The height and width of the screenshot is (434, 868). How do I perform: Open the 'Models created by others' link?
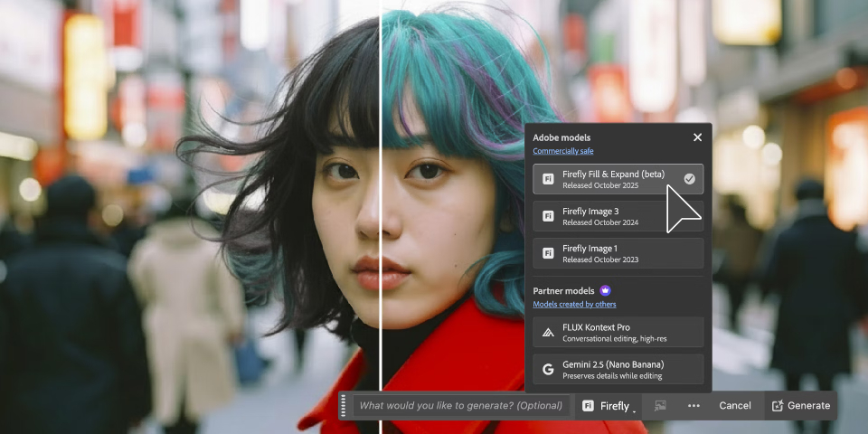tap(574, 305)
